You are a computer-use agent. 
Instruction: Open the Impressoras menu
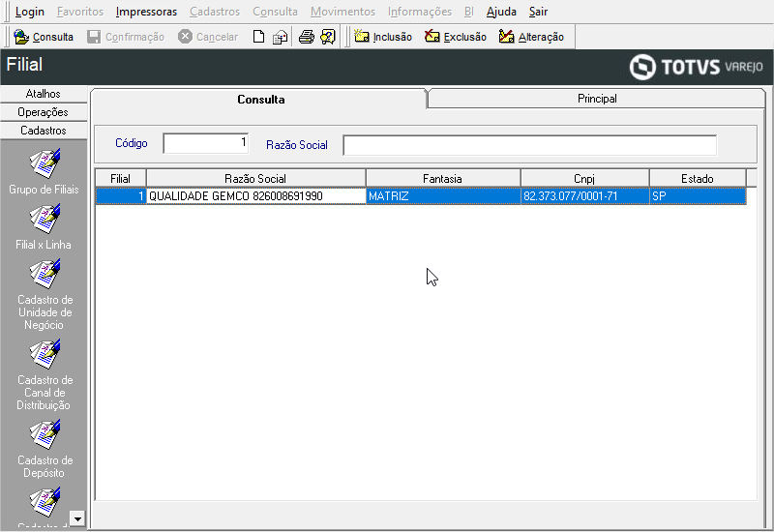(146, 12)
